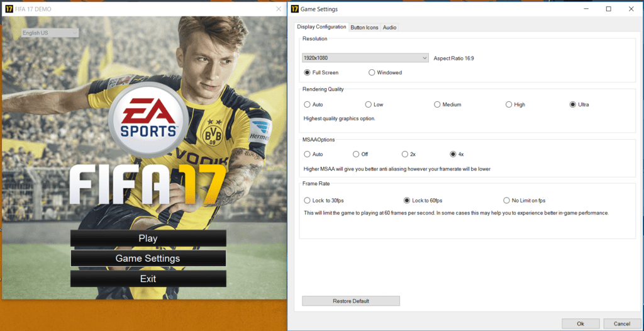Close the FIFA 17 DEMO launcher window

pyautogui.click(x=279, y=9)
